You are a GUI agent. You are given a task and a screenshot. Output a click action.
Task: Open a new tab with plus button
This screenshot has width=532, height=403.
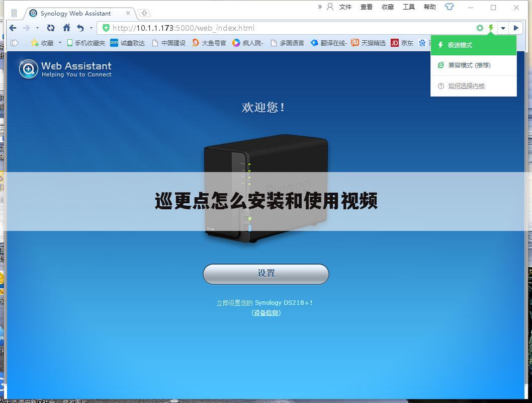(144, 13)
